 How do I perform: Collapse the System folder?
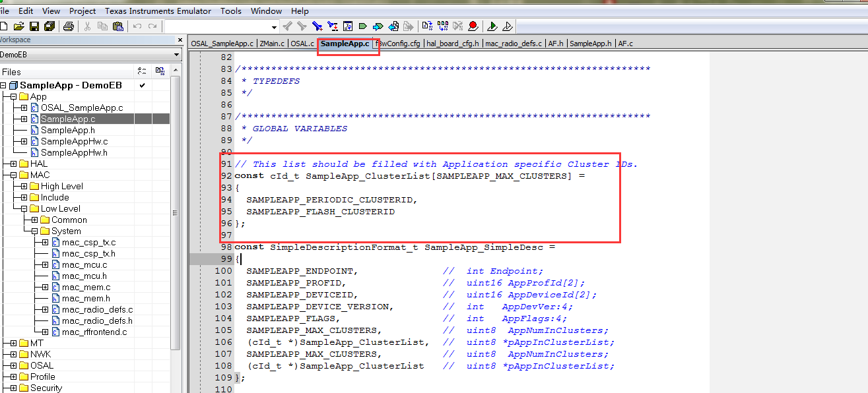(x=34, y=231)
